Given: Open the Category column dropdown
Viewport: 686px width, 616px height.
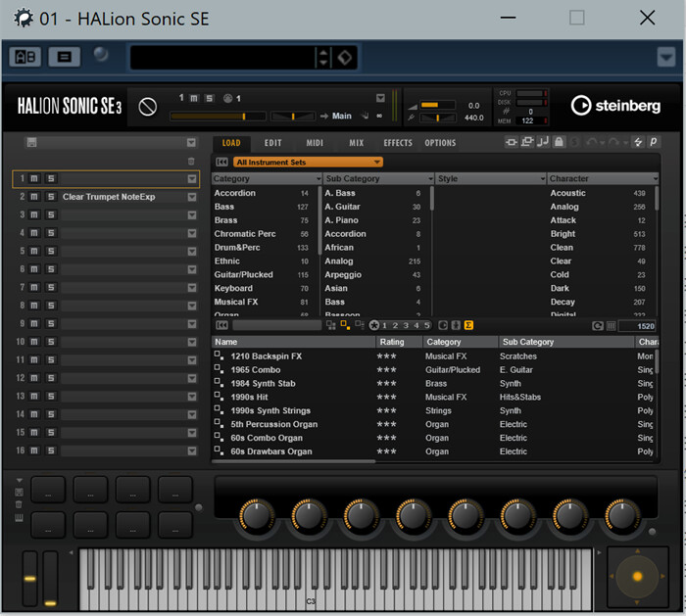Looking at the screenshot, I should pos(318,179).
